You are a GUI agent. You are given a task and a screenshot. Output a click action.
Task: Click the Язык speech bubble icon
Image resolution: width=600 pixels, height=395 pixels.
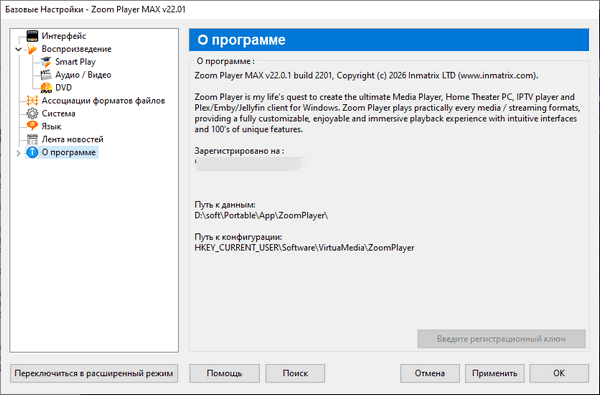tap(32, 126)
